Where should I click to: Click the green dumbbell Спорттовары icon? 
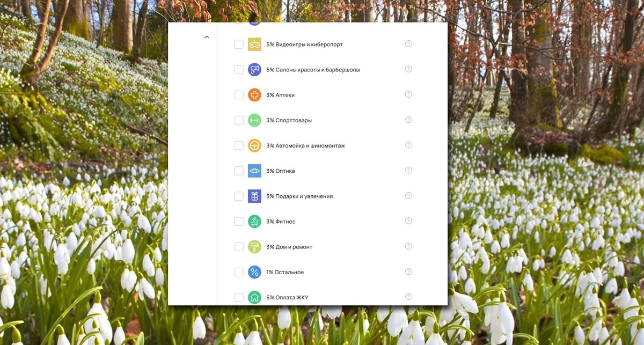click(x=254, y=120)
